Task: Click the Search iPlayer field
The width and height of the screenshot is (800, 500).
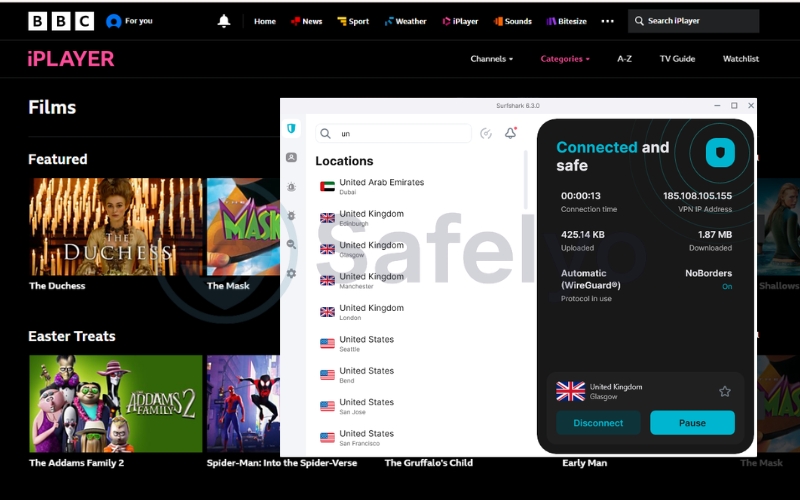Action: 693,21
